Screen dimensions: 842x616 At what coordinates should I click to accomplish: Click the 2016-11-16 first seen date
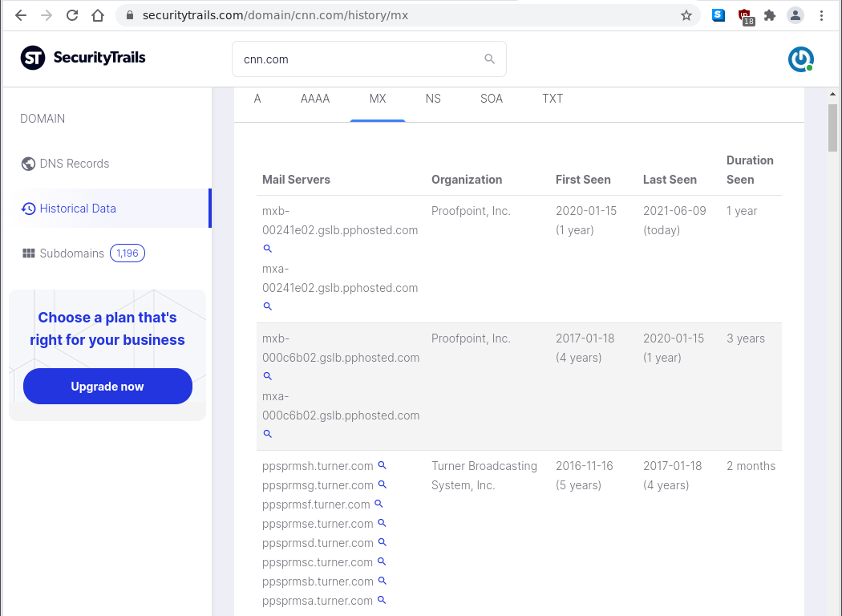(585, 466)
